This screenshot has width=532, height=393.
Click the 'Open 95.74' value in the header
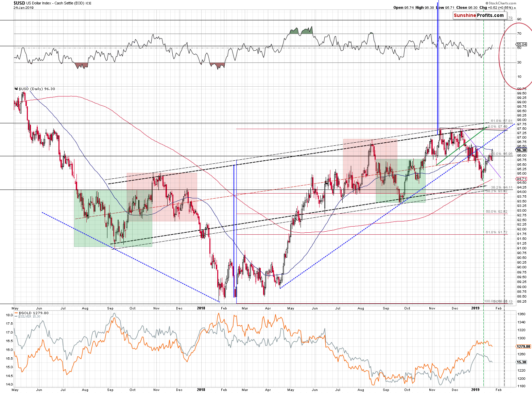[x=403, y=7]
